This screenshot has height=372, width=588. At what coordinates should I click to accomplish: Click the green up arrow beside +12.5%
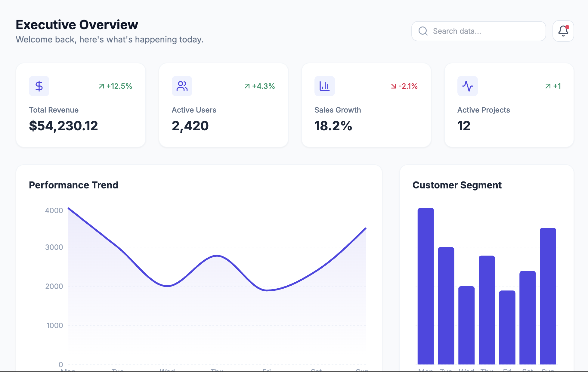(101, 86)
